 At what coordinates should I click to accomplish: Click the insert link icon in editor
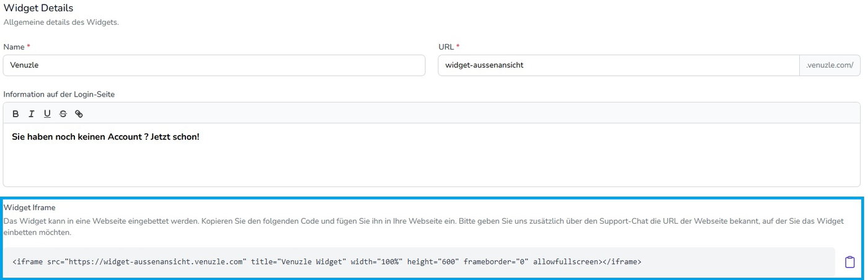(79, 114)
